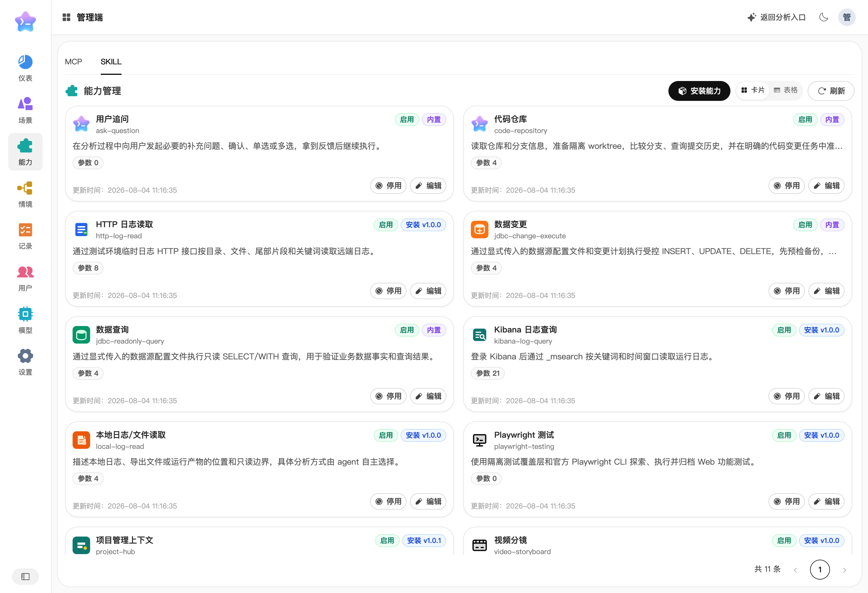This screenshot has height=593, width=868.
Task: Stop 本地日志/文件读取 via 停用
Action: coord(388,501)
